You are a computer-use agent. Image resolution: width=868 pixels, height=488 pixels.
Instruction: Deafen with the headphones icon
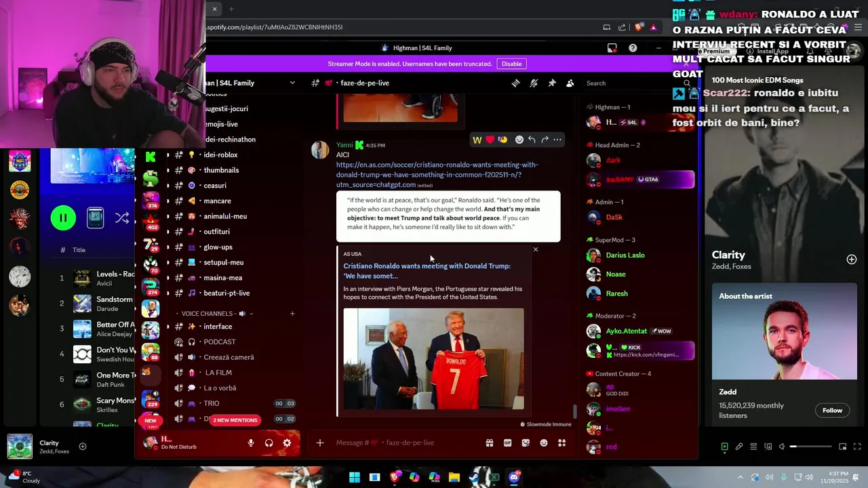[269, 443]
